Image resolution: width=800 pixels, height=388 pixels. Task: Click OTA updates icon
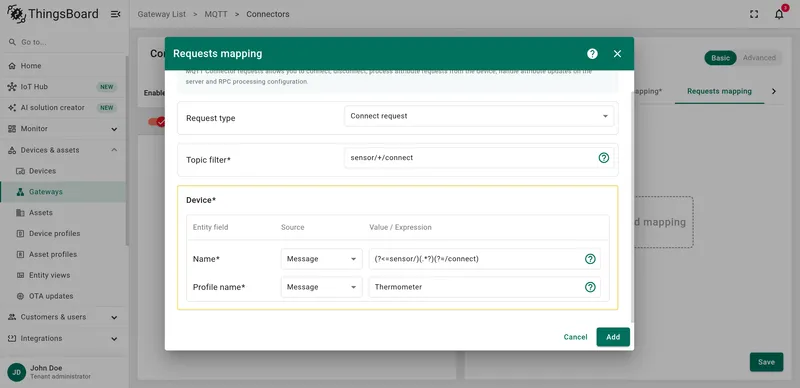tap(20, 296)
